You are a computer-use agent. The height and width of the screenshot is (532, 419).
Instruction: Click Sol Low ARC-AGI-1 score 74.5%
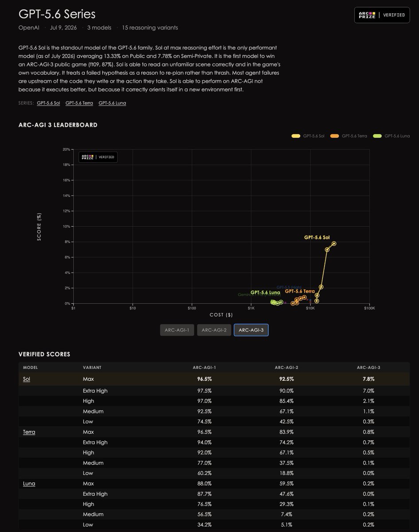[x=204, y=422]
